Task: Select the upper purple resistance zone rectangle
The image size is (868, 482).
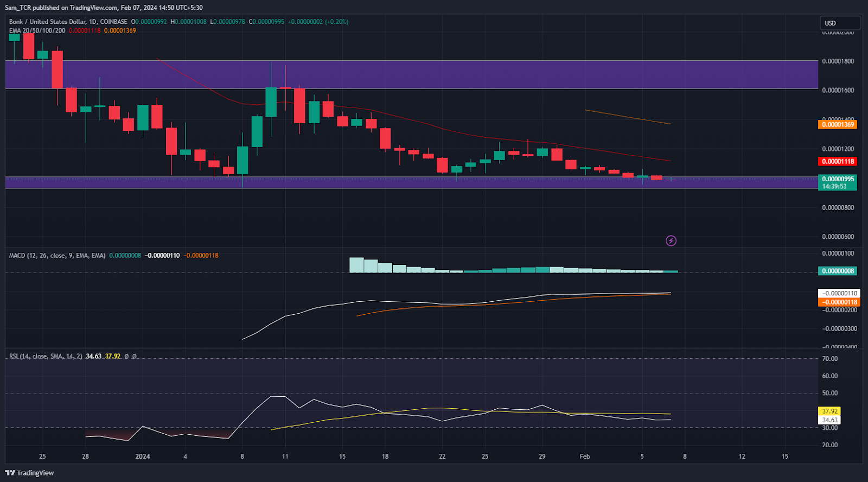Action: (x=411, y=74)
